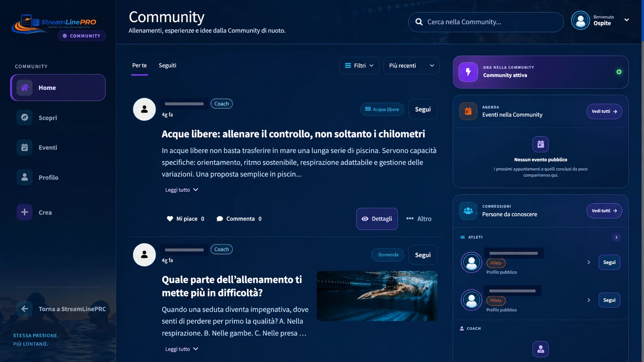Open the Altro three-dots menu

410,218
